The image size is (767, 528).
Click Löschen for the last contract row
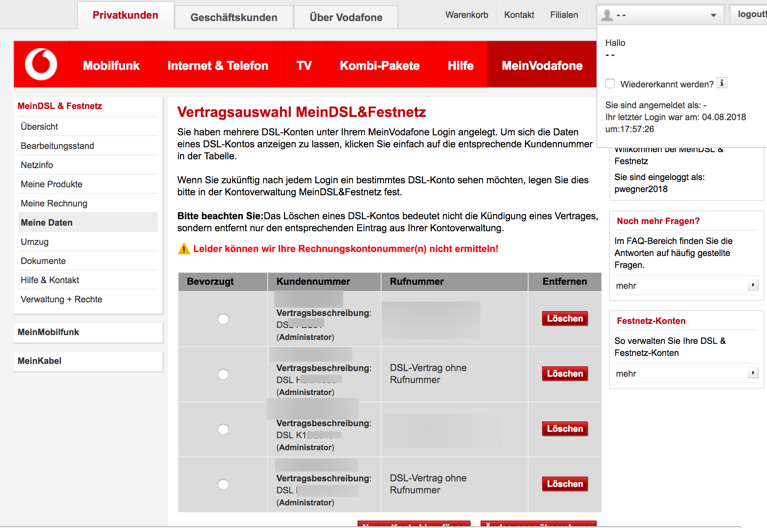tap(564, 484)
